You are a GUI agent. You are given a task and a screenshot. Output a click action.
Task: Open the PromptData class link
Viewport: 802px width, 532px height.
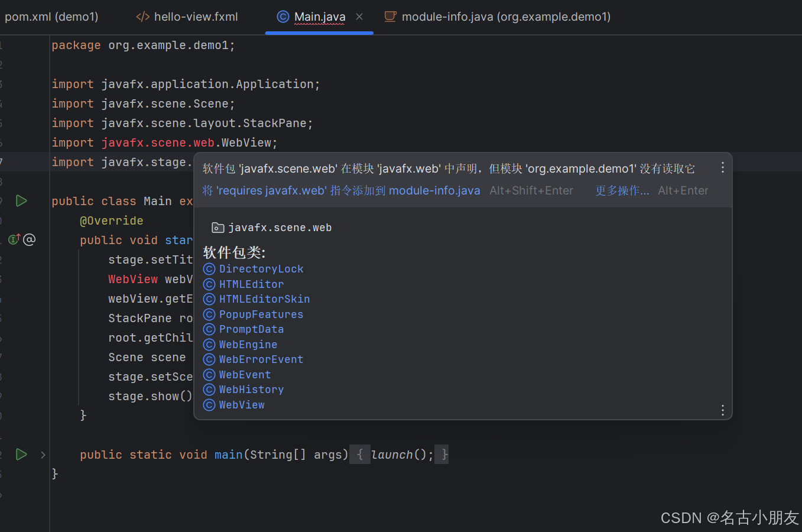(x=251, y=329)
